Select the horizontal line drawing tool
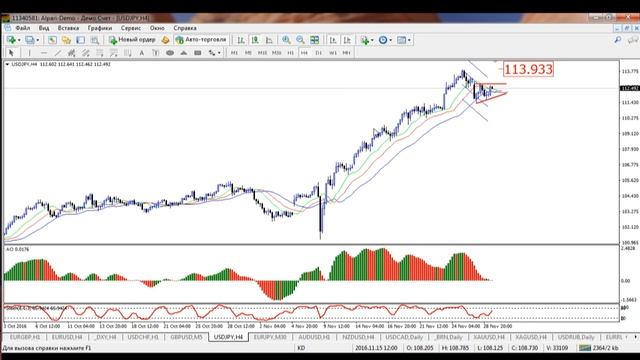 click(43, 53)
